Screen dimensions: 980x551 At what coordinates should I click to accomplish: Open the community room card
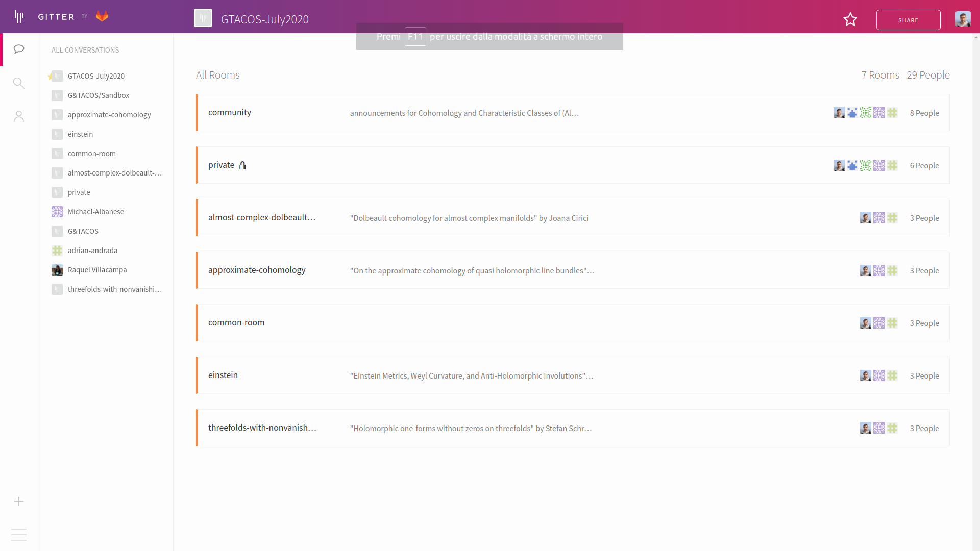(573, 113)
